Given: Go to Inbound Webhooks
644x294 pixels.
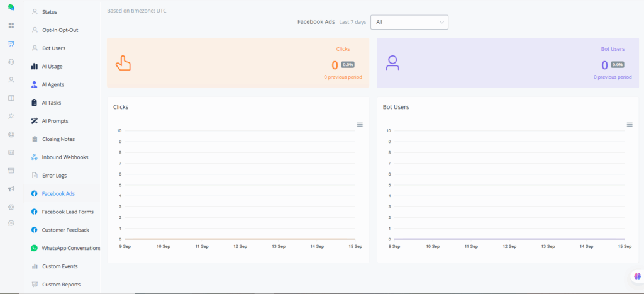Looking at the screenshot, I should point(65,157).
